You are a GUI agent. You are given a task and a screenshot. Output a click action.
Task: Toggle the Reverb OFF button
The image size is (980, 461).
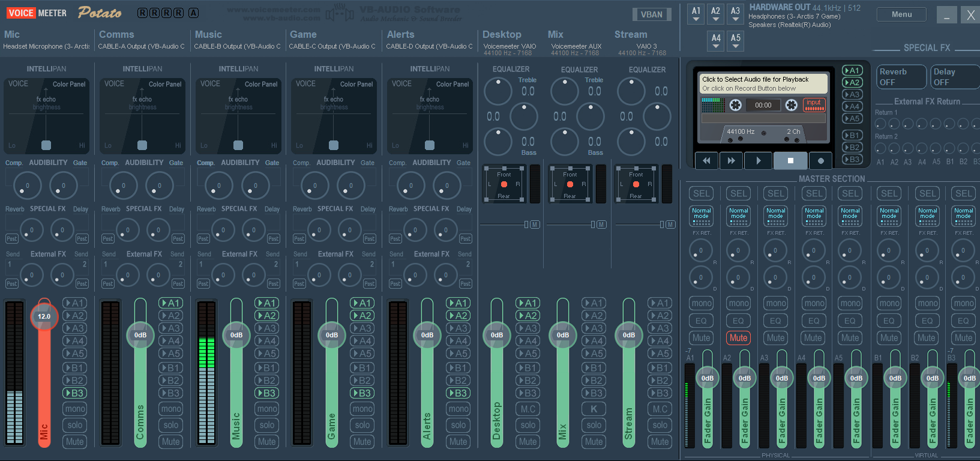tap(901, 77)
